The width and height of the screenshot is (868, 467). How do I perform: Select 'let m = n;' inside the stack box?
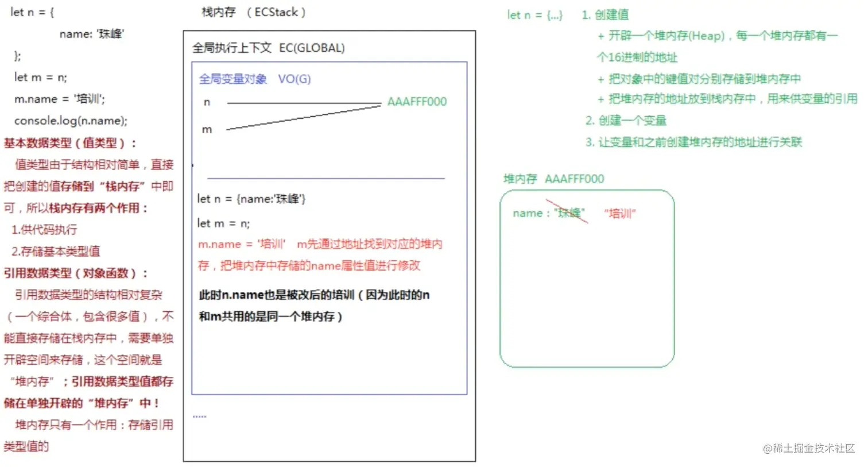[223, 223]
